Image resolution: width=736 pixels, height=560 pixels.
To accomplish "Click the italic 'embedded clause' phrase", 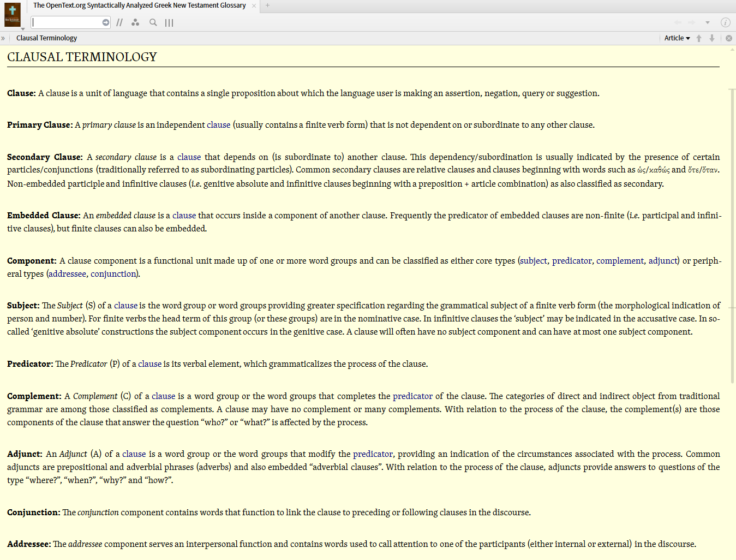I will pos(125,216).
